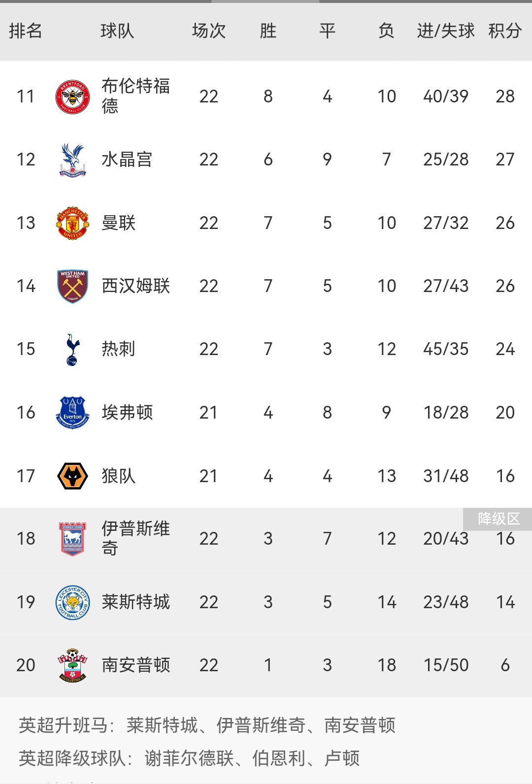532x784 pixels.
Task: Select the Tottenham cockerel logo
Action: 72,349
